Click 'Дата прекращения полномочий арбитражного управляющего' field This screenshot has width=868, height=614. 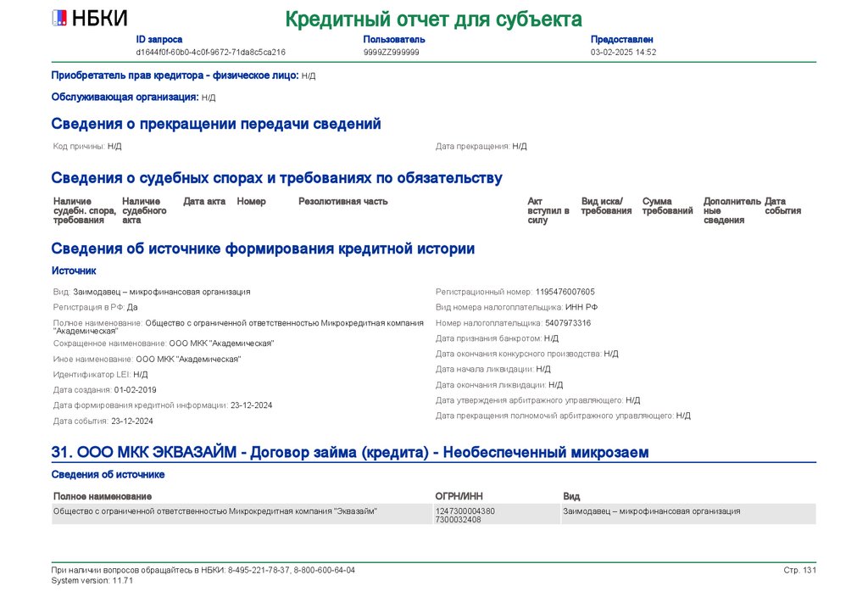563,416
